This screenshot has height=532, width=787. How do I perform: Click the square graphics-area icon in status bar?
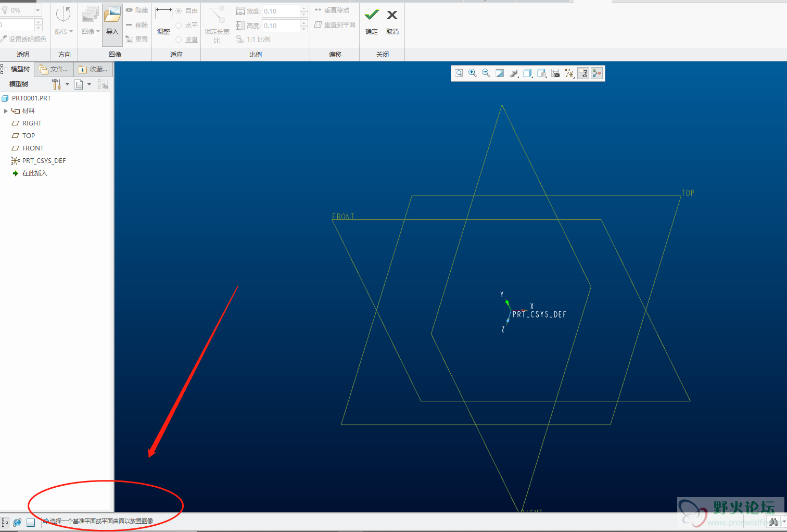pyautogui.click(x=31, y=522)
